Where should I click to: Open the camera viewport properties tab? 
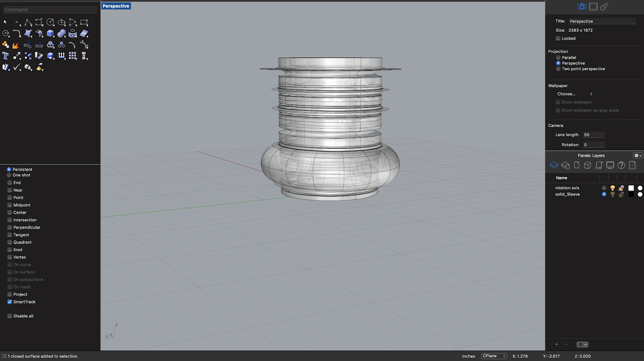coord(582,6)
